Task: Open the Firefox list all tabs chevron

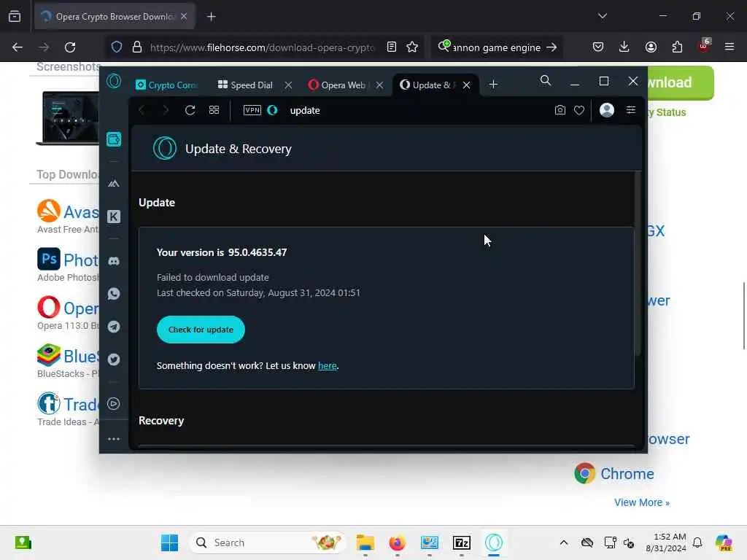Action: coord(603,16)
